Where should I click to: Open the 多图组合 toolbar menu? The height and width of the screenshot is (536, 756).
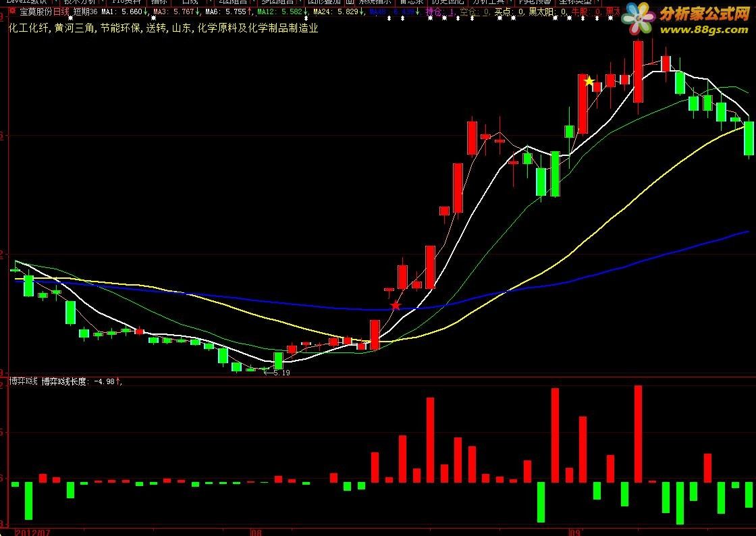[277, 2]
